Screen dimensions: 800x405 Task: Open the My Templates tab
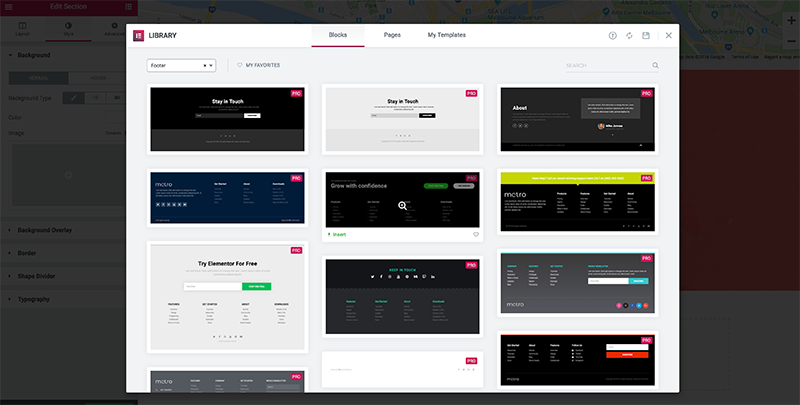[446, 35]
